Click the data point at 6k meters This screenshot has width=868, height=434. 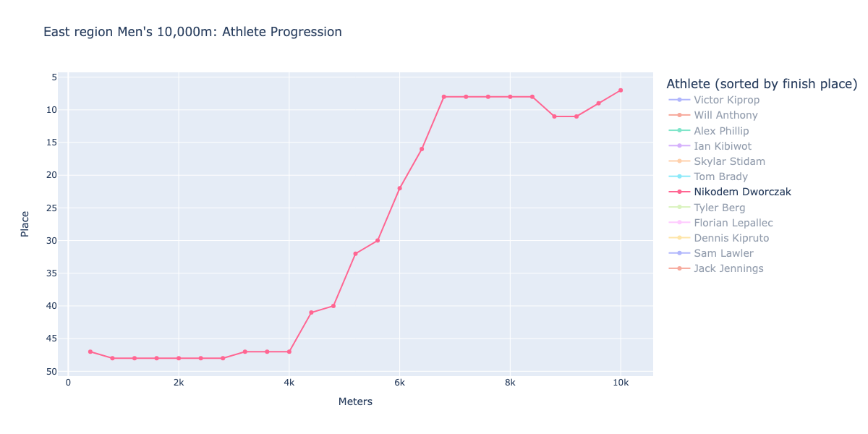click(x=399, y=188)
